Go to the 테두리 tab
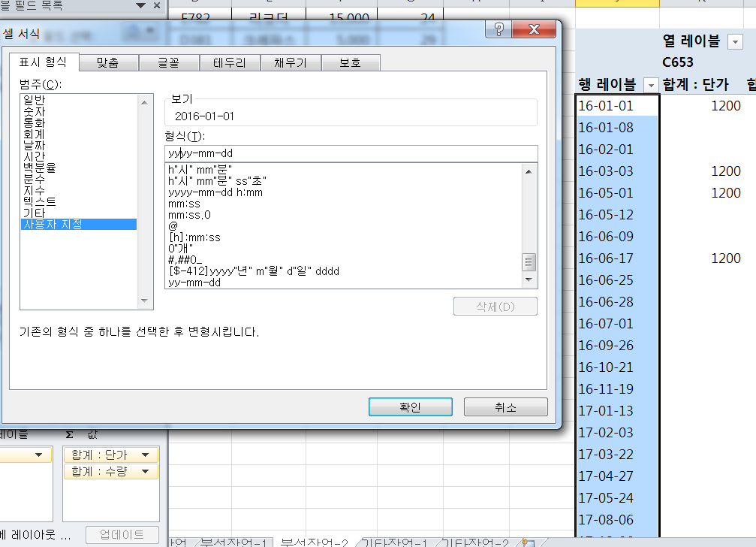This screenshot has width=756, height=547. [x=229, y=62]
